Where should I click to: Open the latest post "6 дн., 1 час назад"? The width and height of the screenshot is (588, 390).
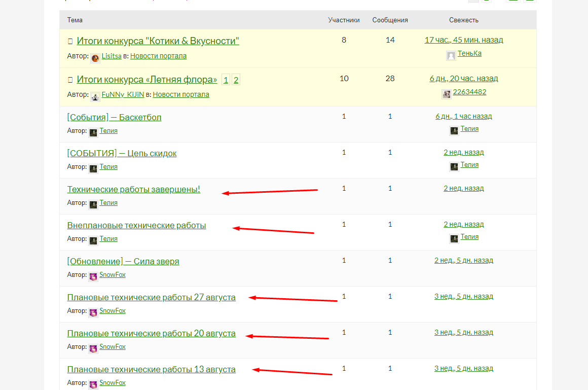pos(463,116)
